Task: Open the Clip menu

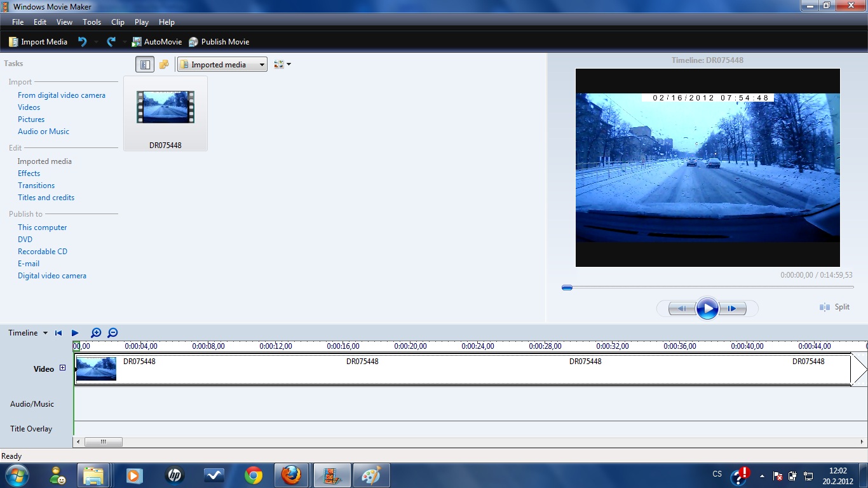Action: [118, 22]
